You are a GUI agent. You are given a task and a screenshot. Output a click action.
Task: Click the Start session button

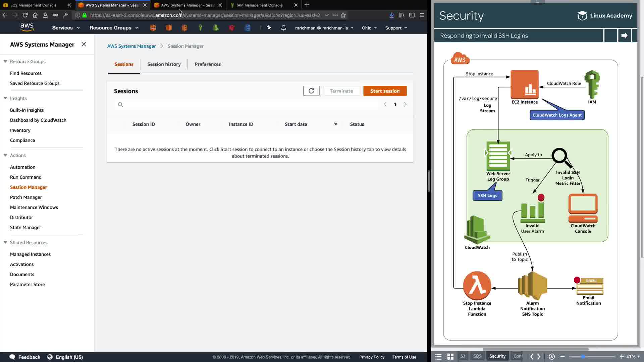click(385, 91)
